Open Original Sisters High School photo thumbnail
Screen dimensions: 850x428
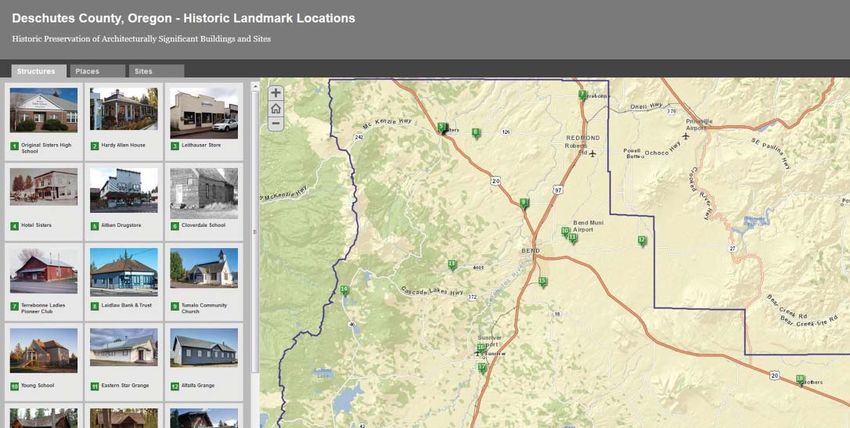pos(44,110)
